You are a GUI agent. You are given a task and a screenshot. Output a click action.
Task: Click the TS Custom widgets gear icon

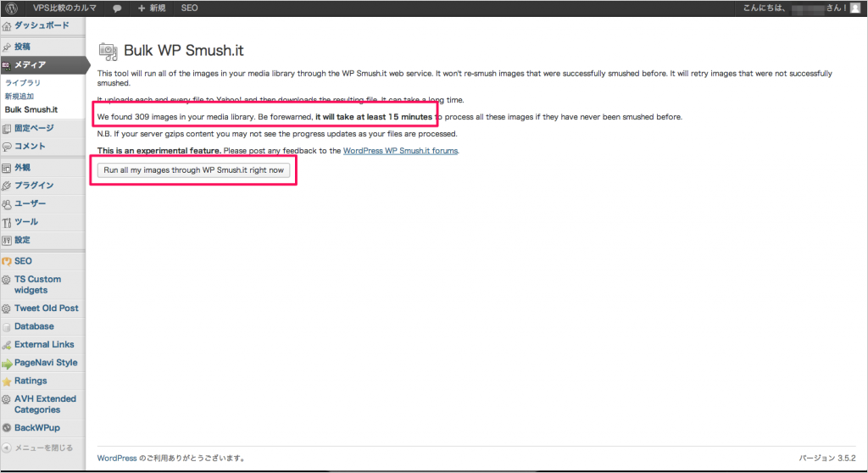click(x=7, y=281)
